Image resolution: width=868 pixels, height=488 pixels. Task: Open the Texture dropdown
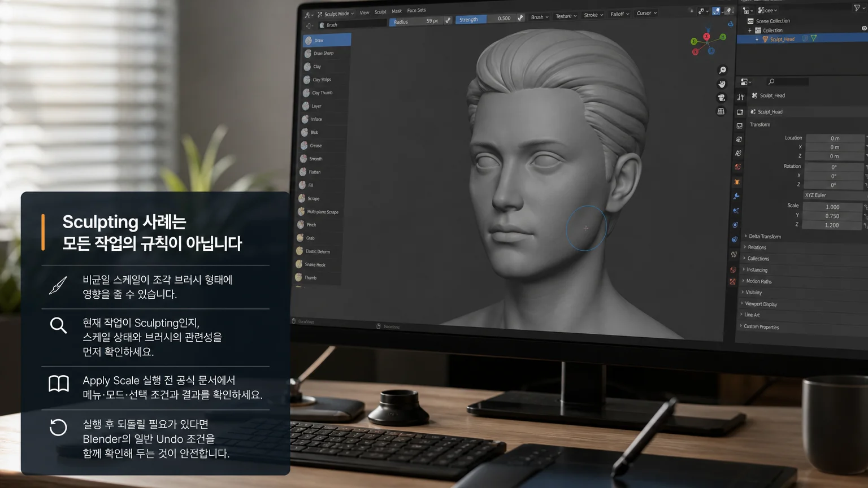[x=566, y=16]
